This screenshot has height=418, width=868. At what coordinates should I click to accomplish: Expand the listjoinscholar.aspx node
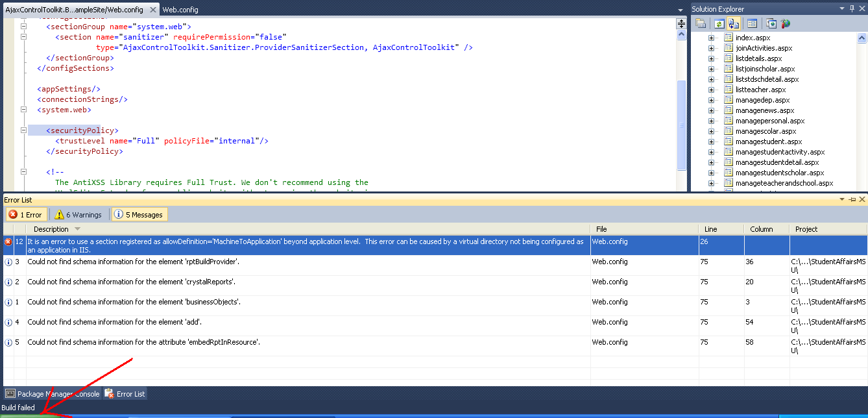coord(712,69)
